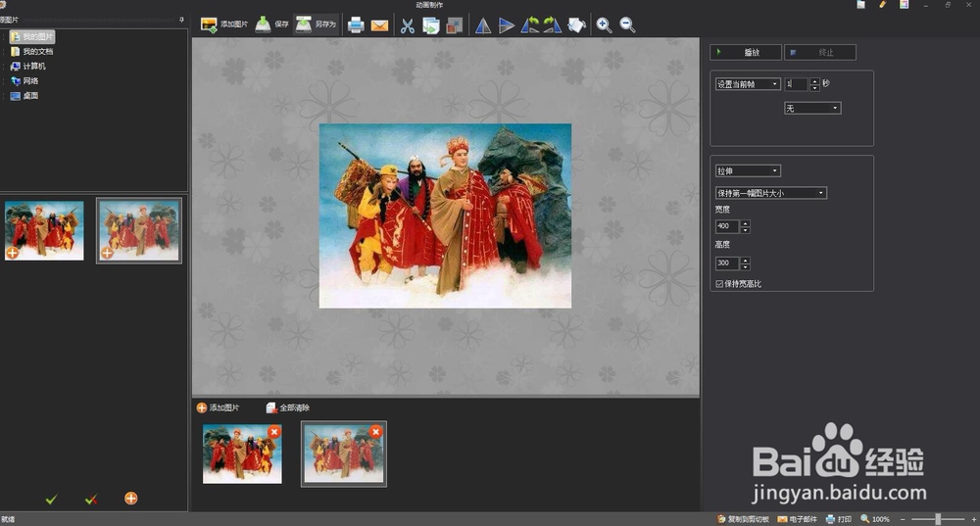Zoom out with the minus magnifier icon

tap(627, 25)
